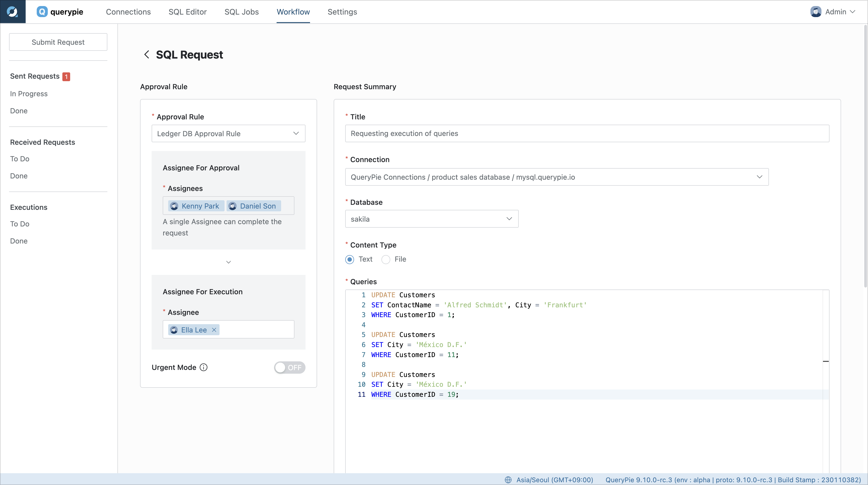Click the Executions heading
Viewport: 868px width, 485px height.
click(29, 207)
